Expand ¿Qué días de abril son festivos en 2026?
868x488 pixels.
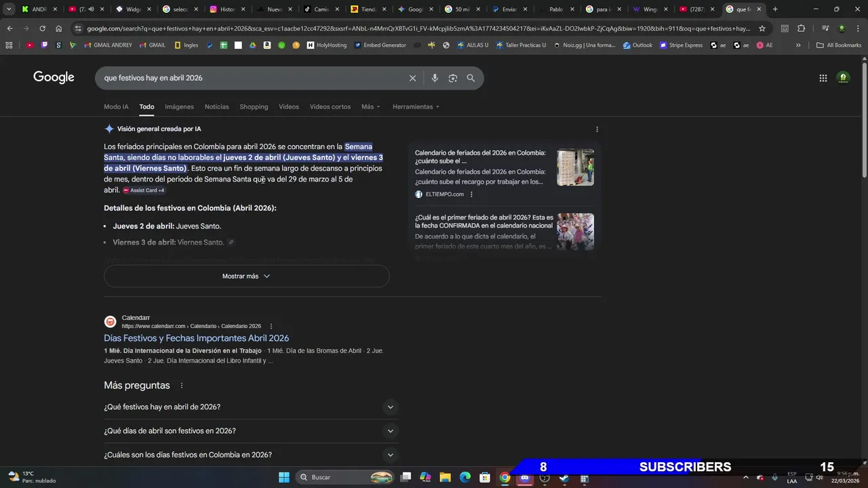[251, 431]
